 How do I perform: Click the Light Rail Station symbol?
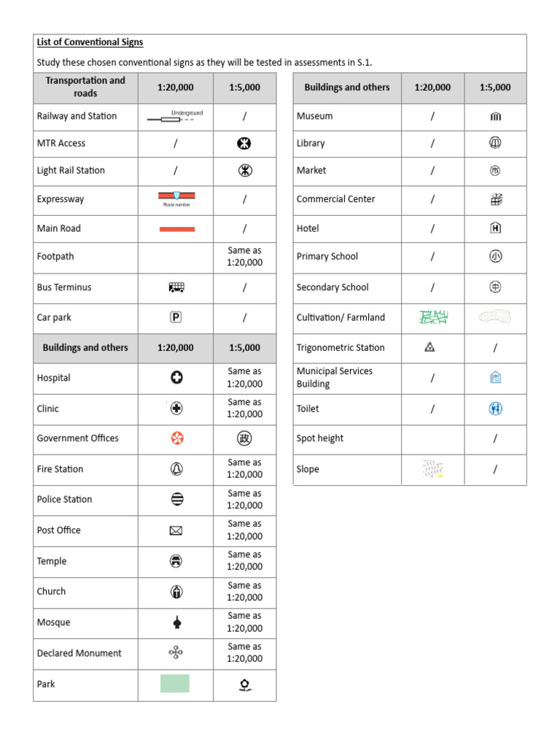244,171
